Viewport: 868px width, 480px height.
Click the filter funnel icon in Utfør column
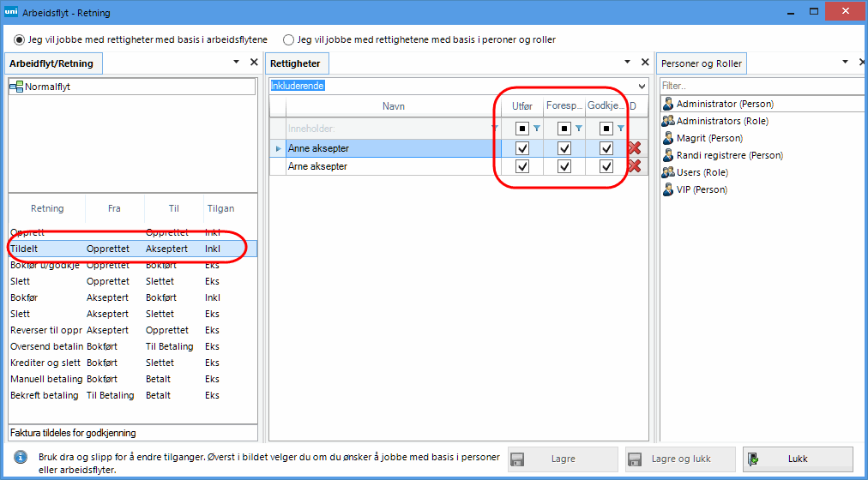pyautogui.click(x=537, y=129)
